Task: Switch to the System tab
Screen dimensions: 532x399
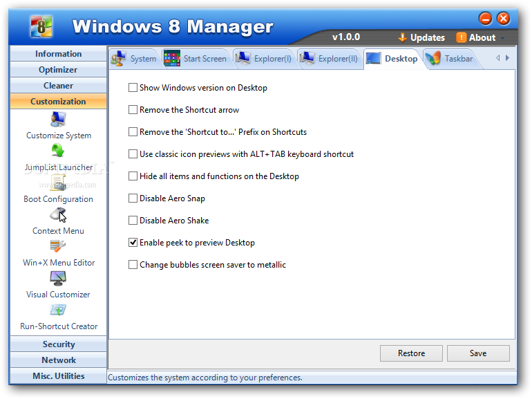Action: pyautogui.click(x=134, y=58)
